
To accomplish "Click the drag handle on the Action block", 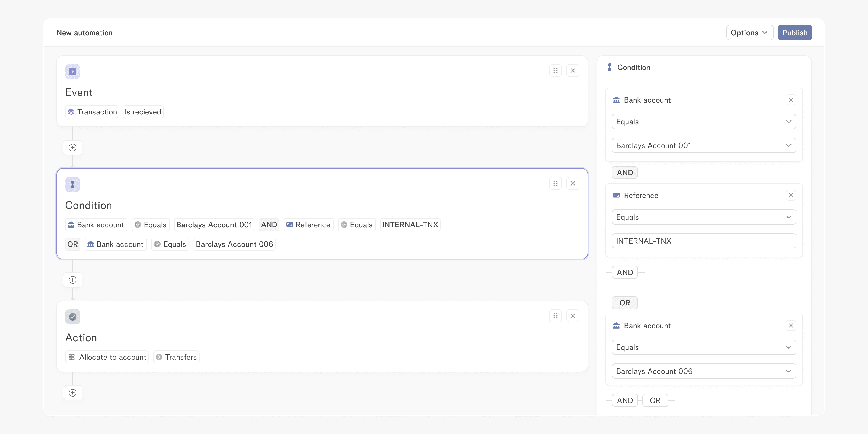I will [x=555, y=316].
